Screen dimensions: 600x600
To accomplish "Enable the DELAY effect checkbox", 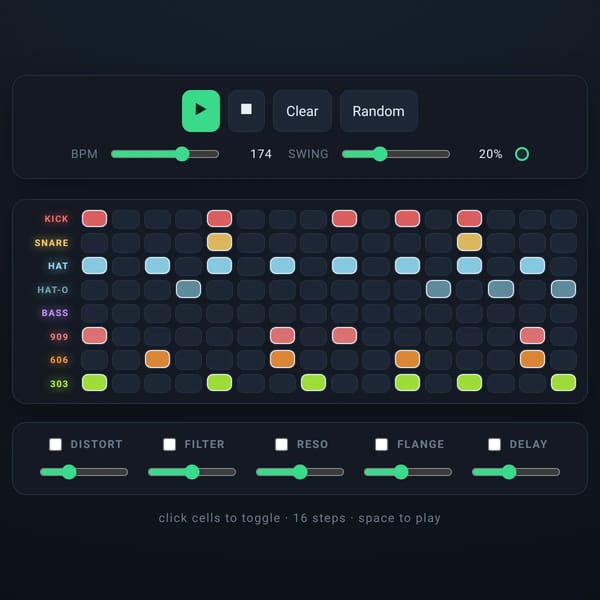I will [x=494, y=444].
